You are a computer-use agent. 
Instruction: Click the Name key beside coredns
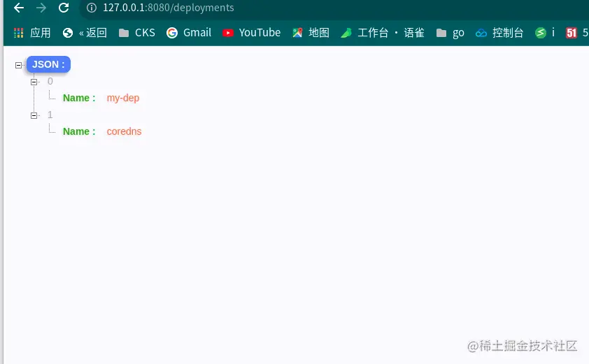79,131
